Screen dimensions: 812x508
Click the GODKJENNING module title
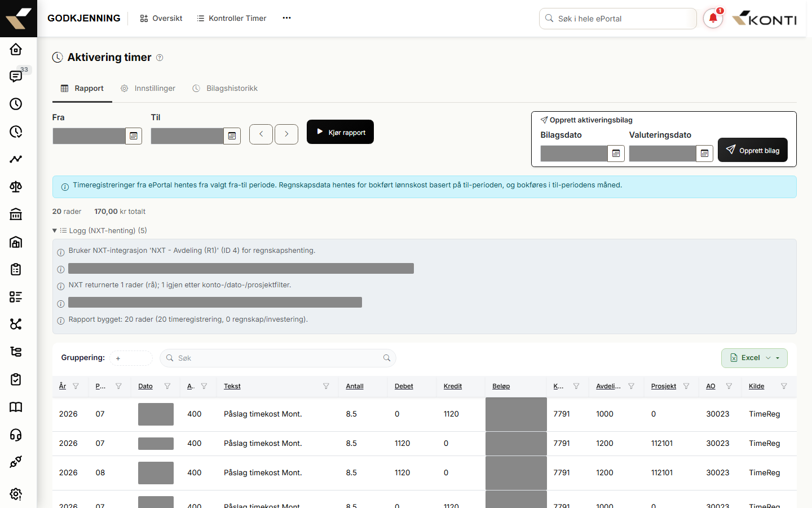click(84, 18)
